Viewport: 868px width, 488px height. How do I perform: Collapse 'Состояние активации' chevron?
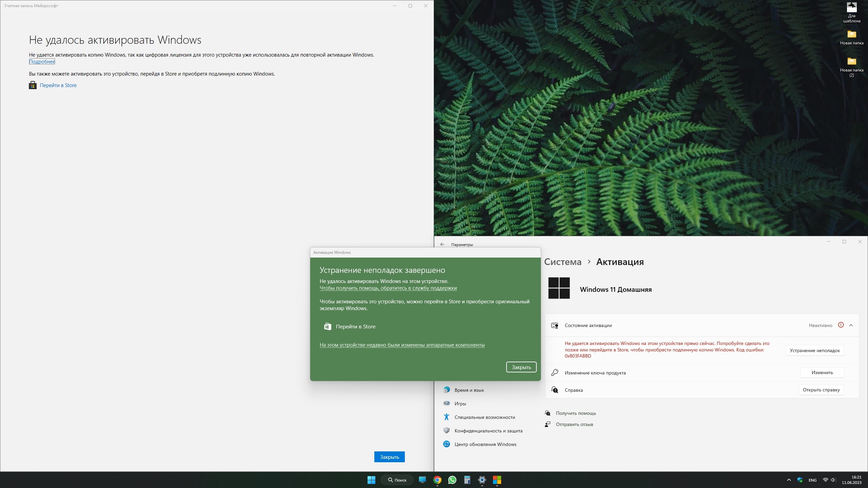coord(851,325)
